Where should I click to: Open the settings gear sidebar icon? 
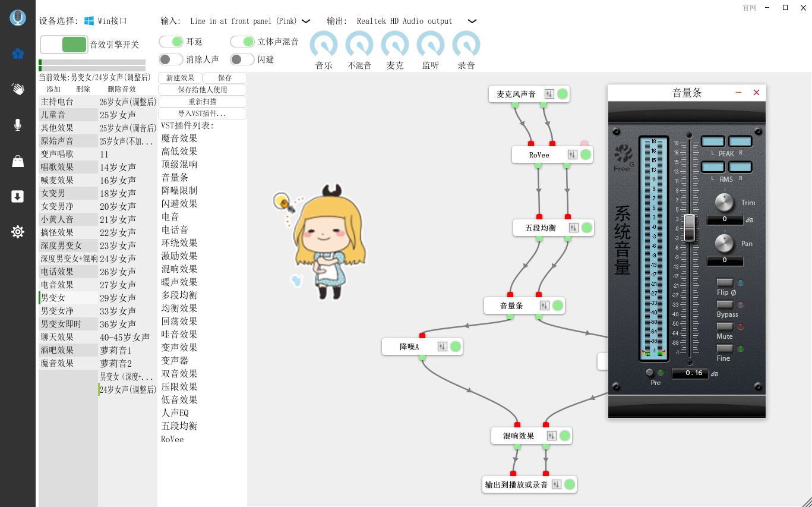[x=18, y=232]
